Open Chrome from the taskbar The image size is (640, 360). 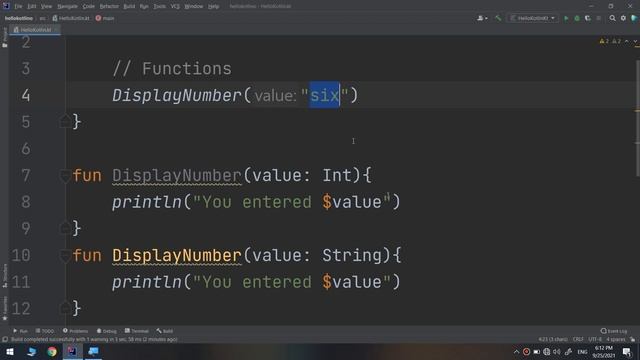[x=52, y=351]
